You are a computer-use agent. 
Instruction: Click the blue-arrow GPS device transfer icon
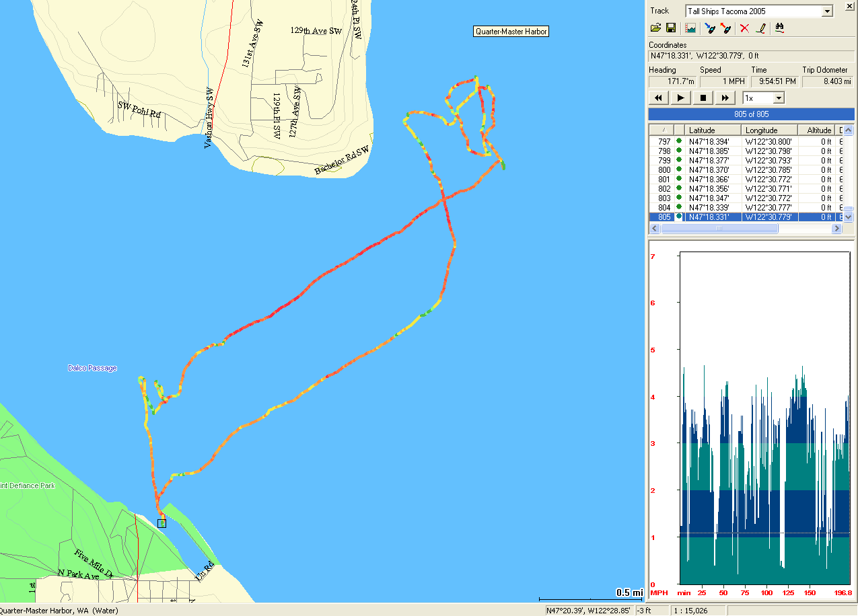pyautogui.click(x=709, y=28)
